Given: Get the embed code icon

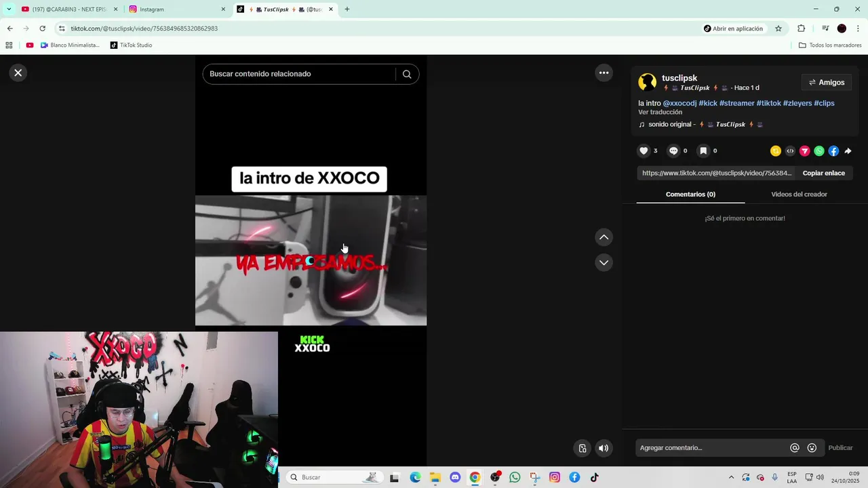Looking at the screenshot, I should coord(790,151).
